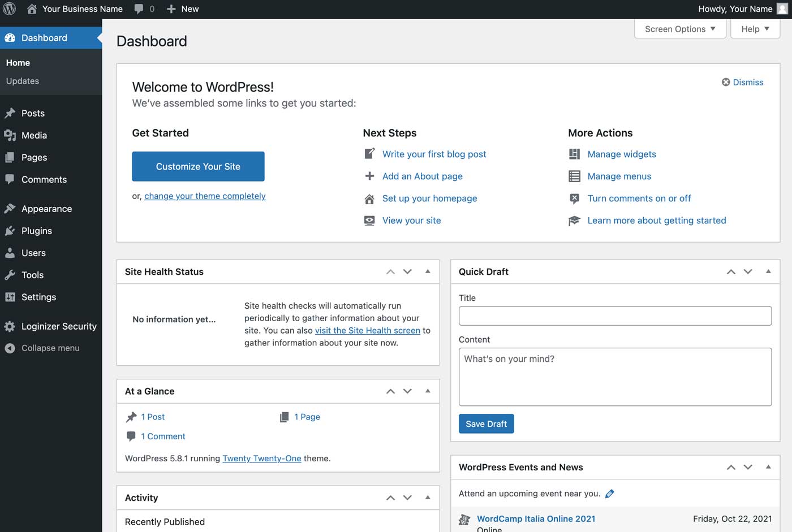Viewport: 792px width, 532px height.
Task: Open the Screen Options dropdown
Action: (679, 28)
